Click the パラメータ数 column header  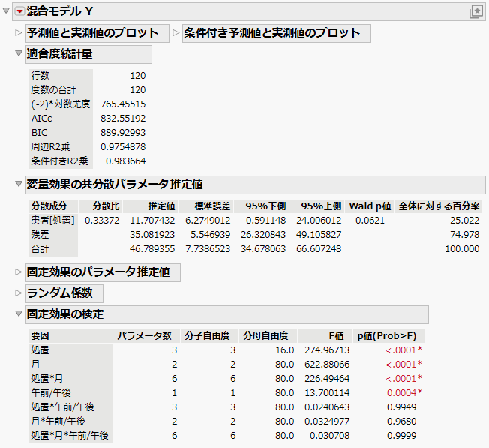pyautogui.click(x=145, y=336)
